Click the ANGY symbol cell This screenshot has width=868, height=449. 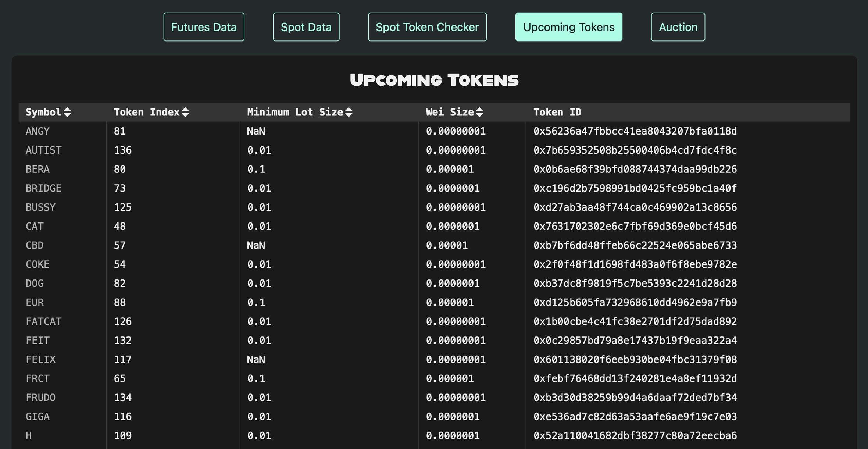click(x=38, y=131)
